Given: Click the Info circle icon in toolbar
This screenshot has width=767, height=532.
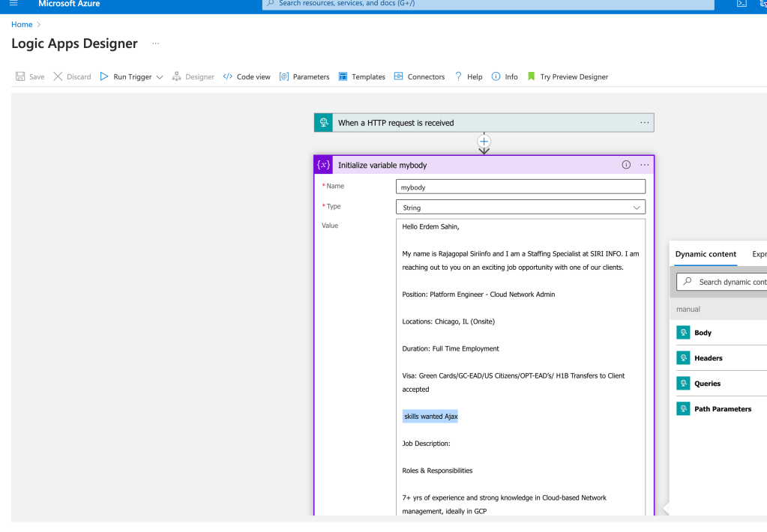Looking at the screenshot, I should pyautogui.click(x=496, y=76).
